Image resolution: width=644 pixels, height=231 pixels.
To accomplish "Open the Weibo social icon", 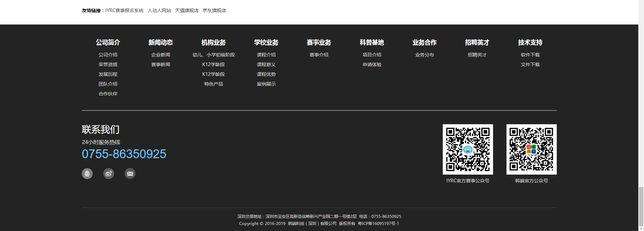I will pyautogui.click(x=109, y=174).
